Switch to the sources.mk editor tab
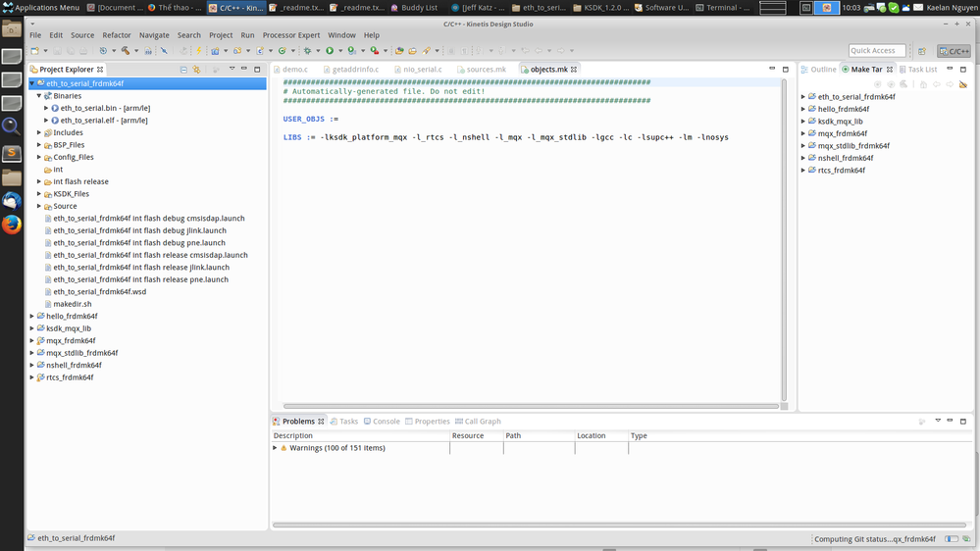 482,70
